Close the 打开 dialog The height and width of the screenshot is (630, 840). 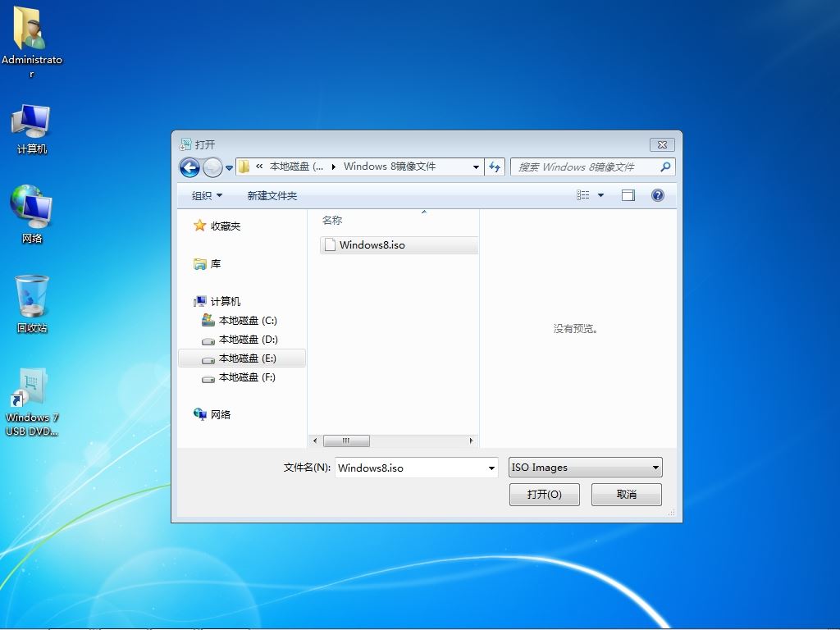click(662, 144)
